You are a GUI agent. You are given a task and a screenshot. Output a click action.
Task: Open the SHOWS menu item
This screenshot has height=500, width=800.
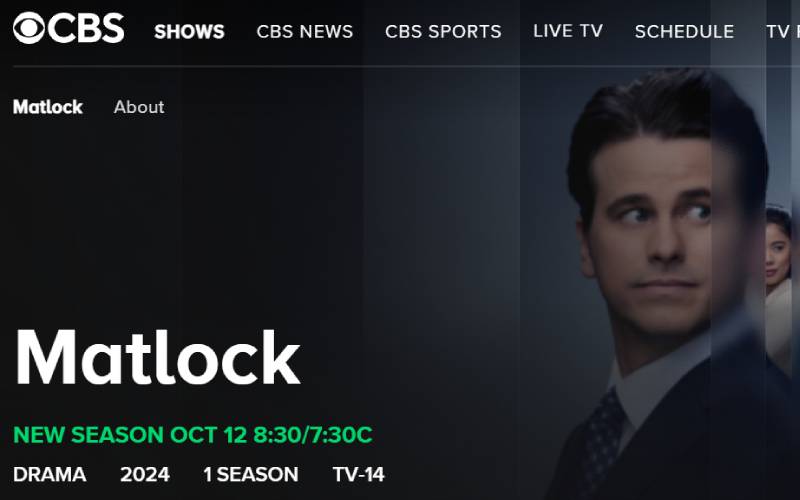tap(189, 32)
